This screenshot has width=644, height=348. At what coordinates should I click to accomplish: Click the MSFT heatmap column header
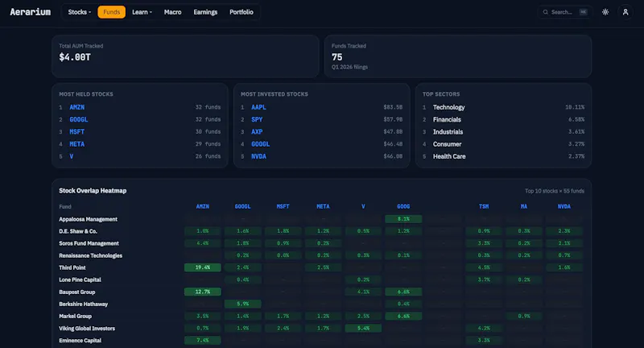(x=283, y=207)
